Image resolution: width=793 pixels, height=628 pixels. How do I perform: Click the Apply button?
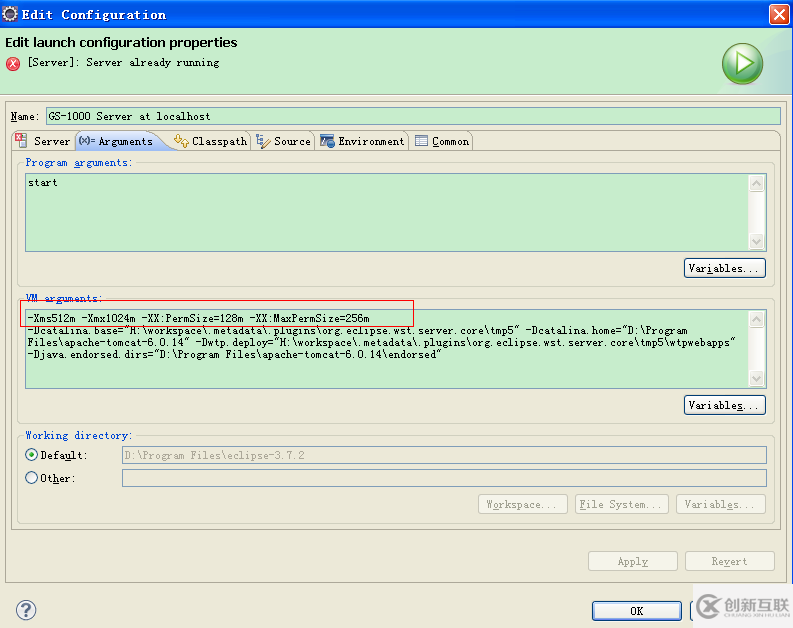[633, 561]
